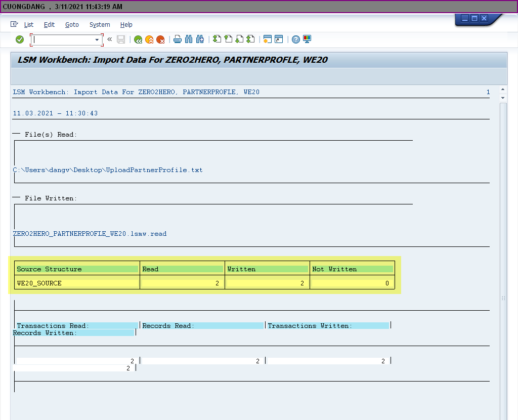Click the Find binoculars icon
The height and width of the screenshot is (420, 518).
click(189, 39)
